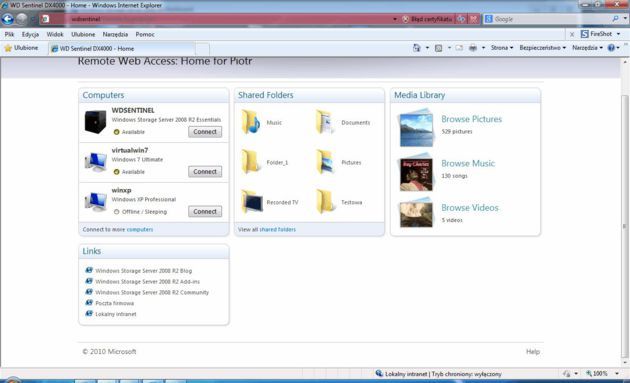Expand the address bar history dropdown arrow

click(395, 19)
